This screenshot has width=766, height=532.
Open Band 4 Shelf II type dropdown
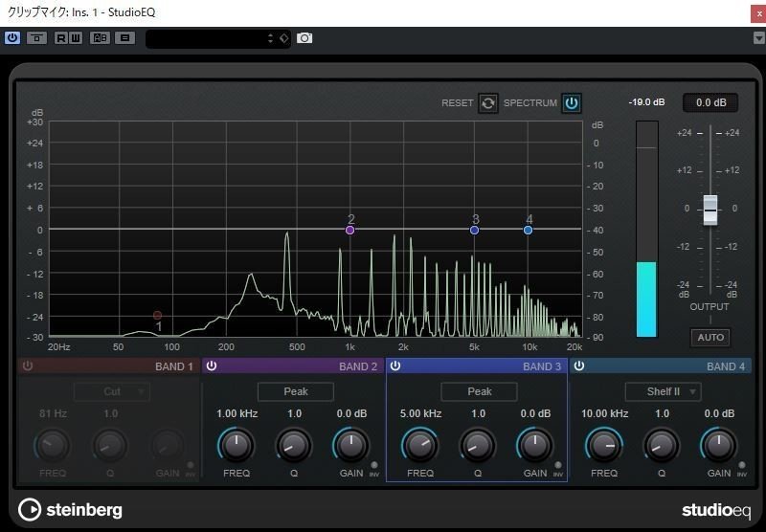click(x=663, y=391)
